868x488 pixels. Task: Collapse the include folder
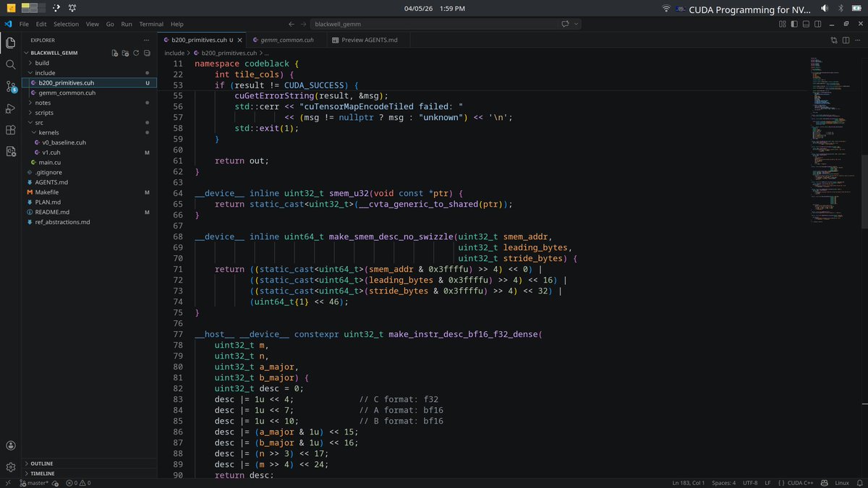coord(90,73)
